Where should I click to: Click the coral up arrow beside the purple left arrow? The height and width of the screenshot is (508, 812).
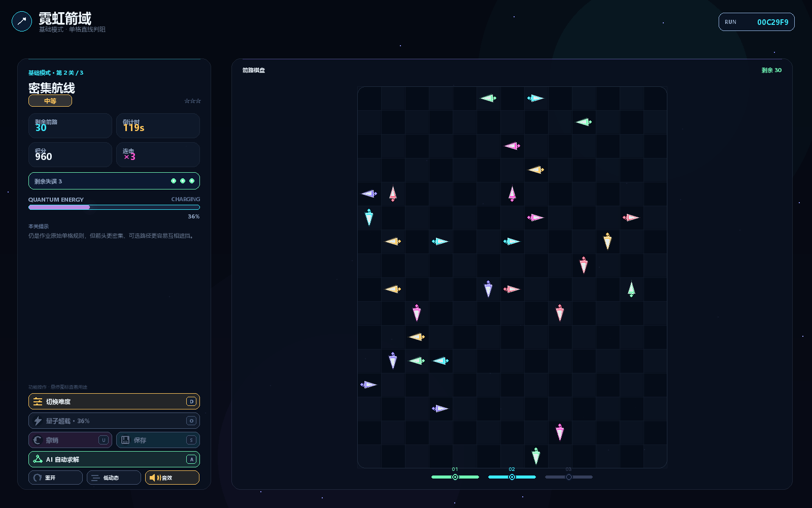click(393, 194)
